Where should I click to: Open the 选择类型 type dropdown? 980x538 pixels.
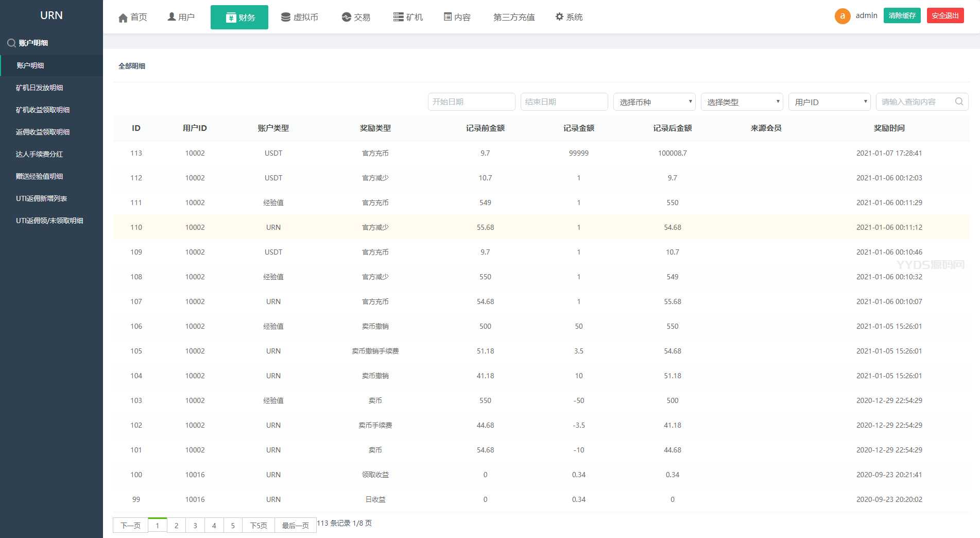(742, 102)
